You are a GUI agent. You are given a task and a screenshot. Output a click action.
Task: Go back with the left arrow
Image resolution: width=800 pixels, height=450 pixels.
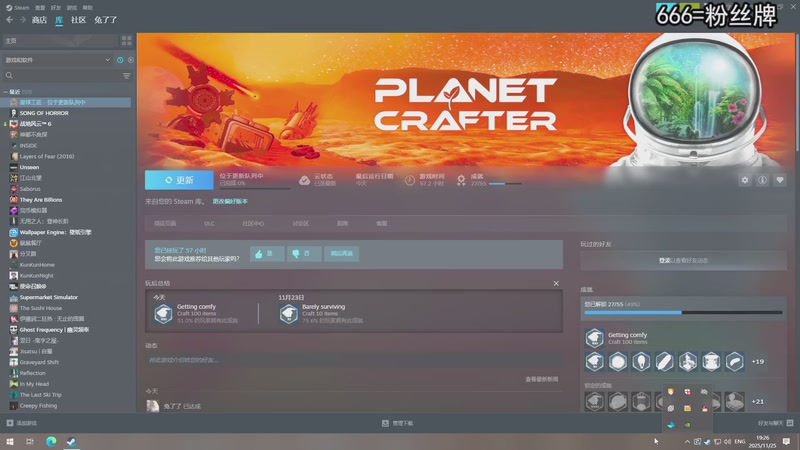[x=10, y=20]
